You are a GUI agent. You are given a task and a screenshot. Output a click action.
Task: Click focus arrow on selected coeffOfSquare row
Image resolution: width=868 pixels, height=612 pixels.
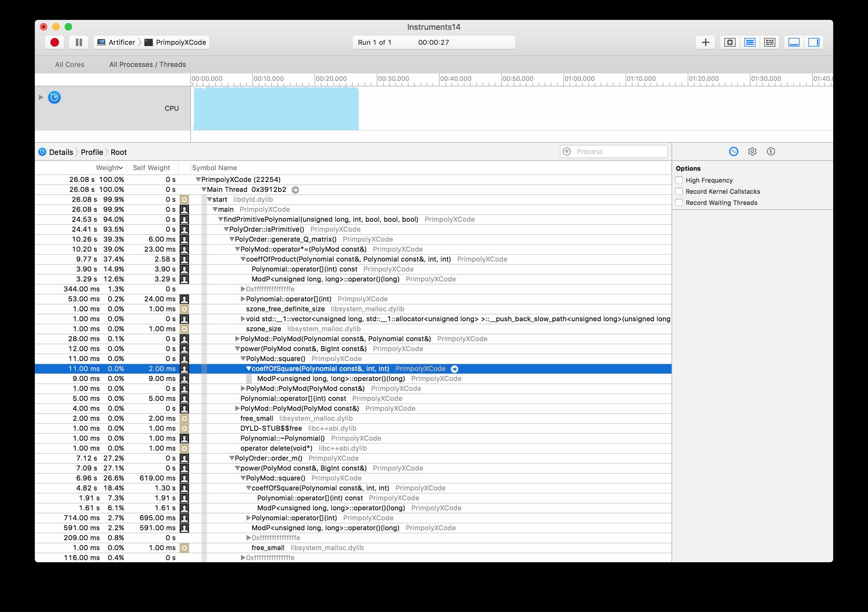(x=455, y=369)
